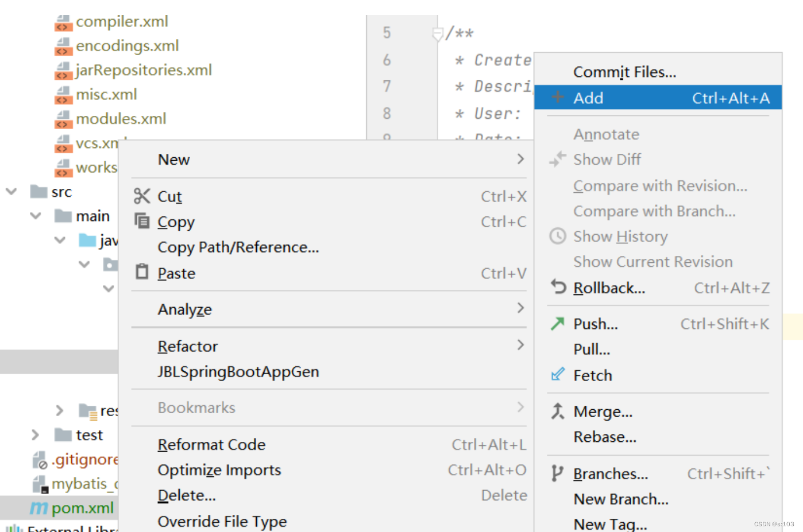Viewport: 803px width, 532px height.
Task: Expand the test folder
Action: click(35, 434)
